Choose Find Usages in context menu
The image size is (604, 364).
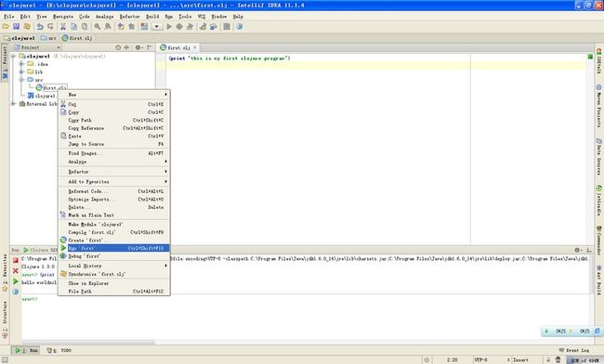coord(114,153)
